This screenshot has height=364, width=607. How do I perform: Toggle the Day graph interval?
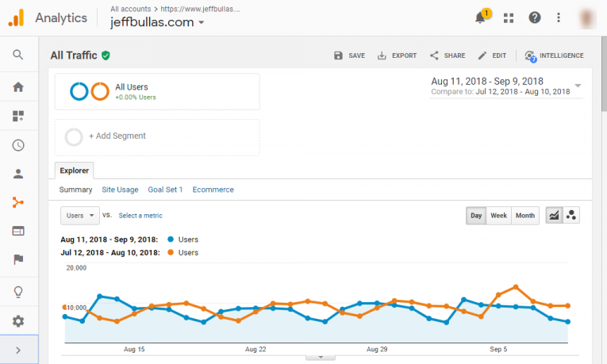tap(476, 216)
